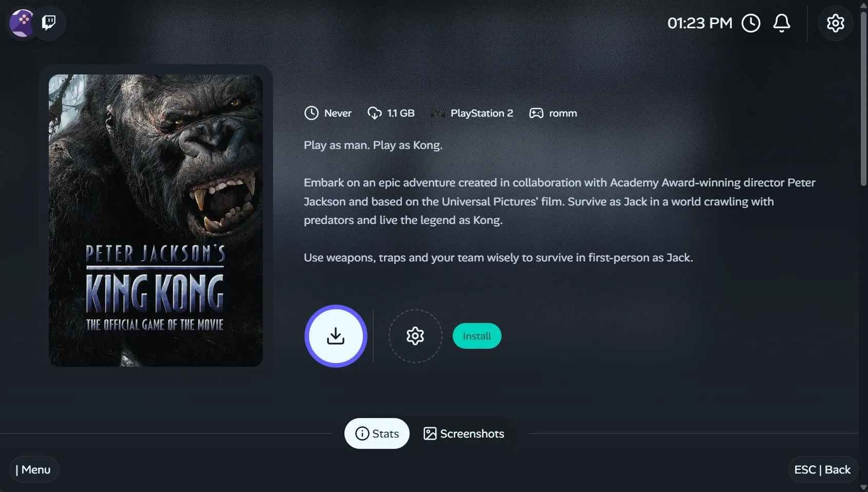Open the user avatar profile icon
The height and width of the screenshot is (492, 868).
point(22,23)
